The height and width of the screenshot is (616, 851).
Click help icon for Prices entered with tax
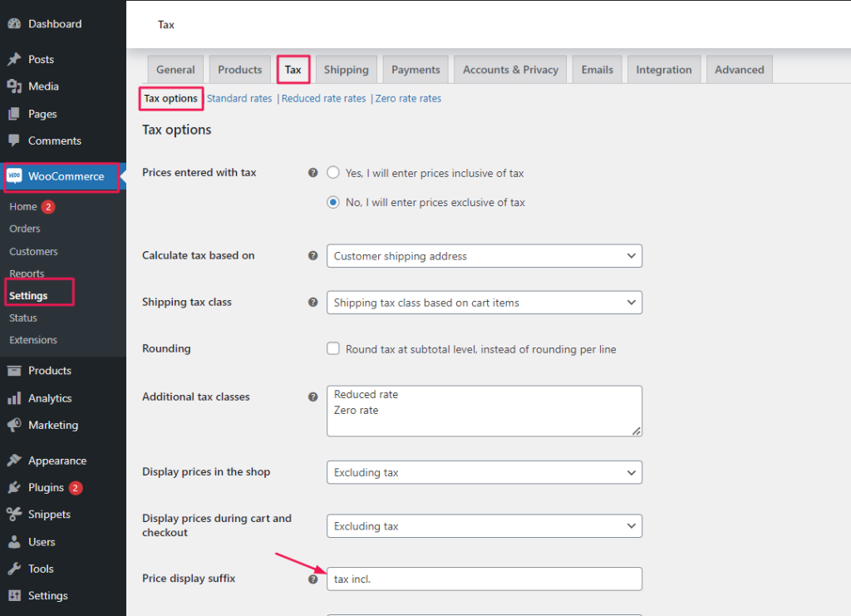click(313, 173)
